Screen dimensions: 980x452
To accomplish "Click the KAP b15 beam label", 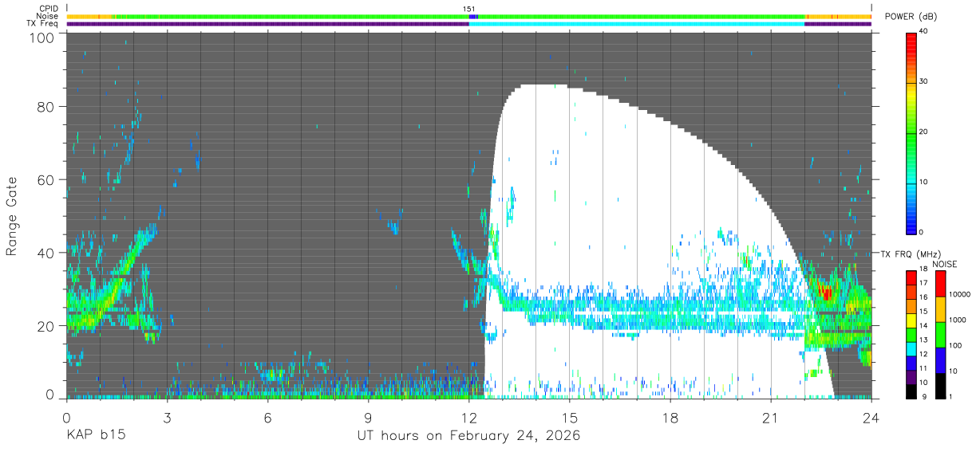I will tap(95, 436).
